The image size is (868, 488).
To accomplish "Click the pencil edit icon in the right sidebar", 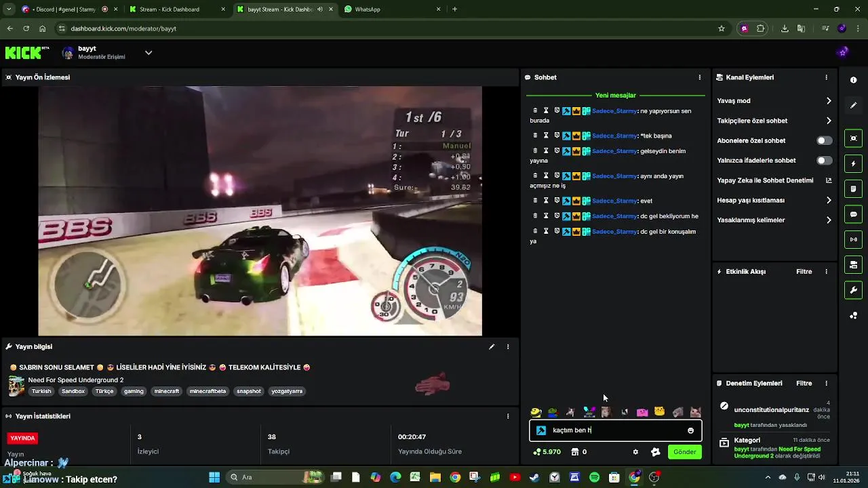I will pos(853,105).
